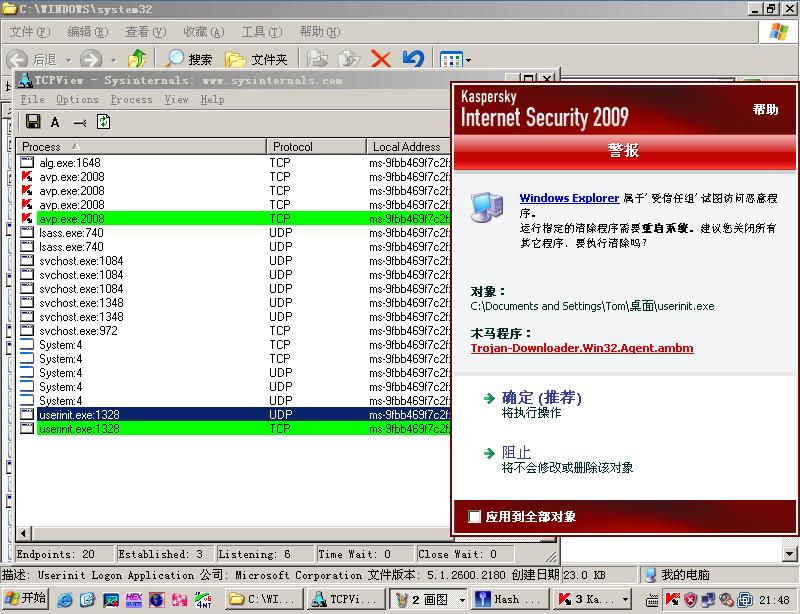The height and width of the screenshot is (614, 800).
Task: Click the Kaspersky tray icon
Action: pos(672,600)
